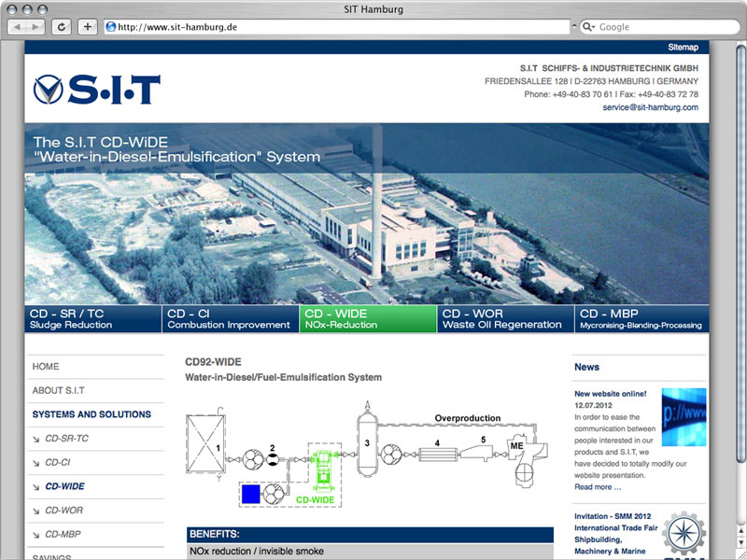This screenshot has width=747, height=560.
Task: Open the 'New website online!' news headline
Action: pos(611,394)
